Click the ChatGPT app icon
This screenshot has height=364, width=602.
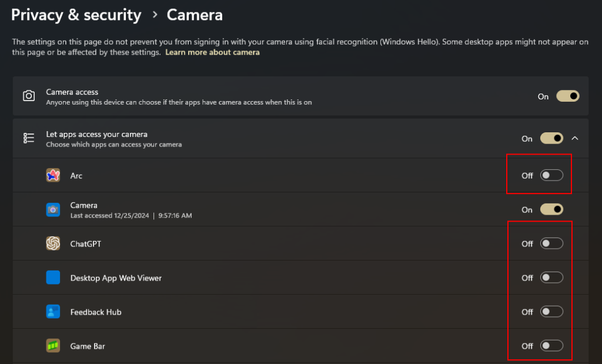click(53, 243)
